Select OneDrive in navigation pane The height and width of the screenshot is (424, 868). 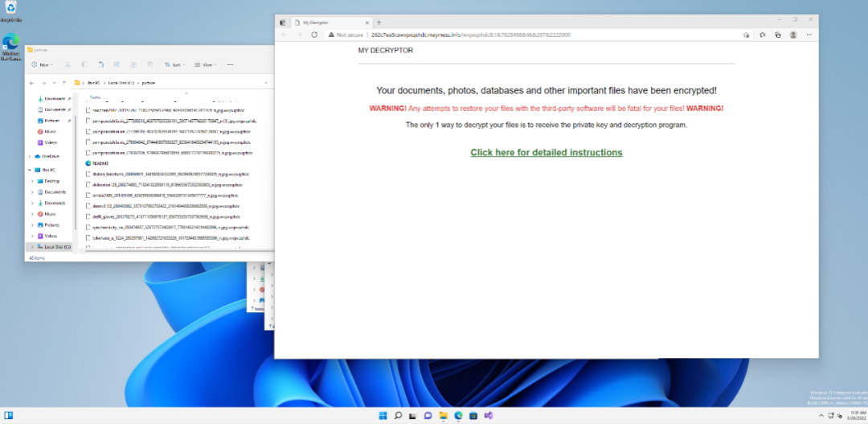tap(47, 156)
